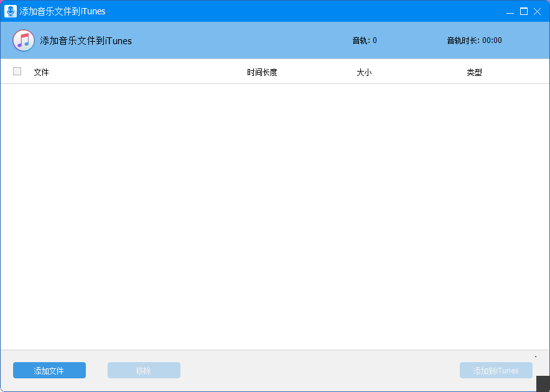Click the 添加到iTunes button
Screen dimensions: 550x392
[496, 370]
